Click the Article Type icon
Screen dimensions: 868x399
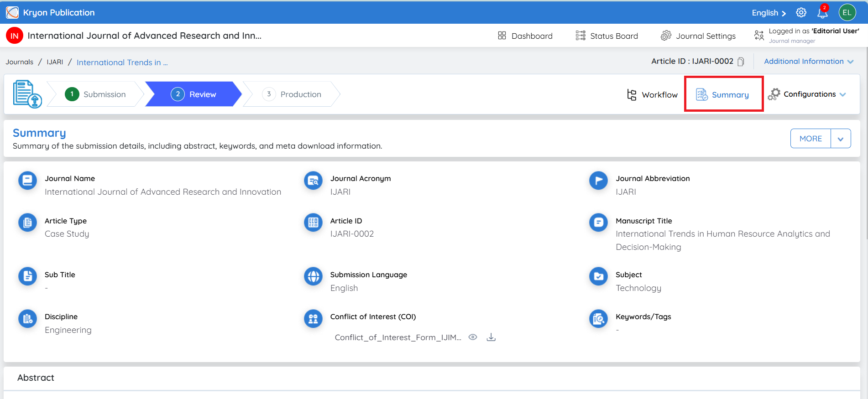[27, 223]
